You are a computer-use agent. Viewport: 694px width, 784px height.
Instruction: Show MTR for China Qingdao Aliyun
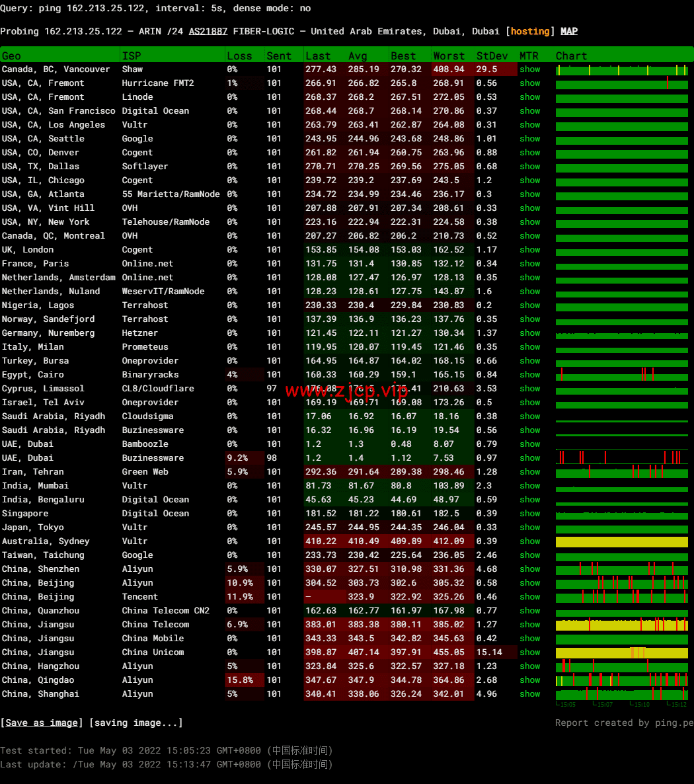[x=529, y=680]
